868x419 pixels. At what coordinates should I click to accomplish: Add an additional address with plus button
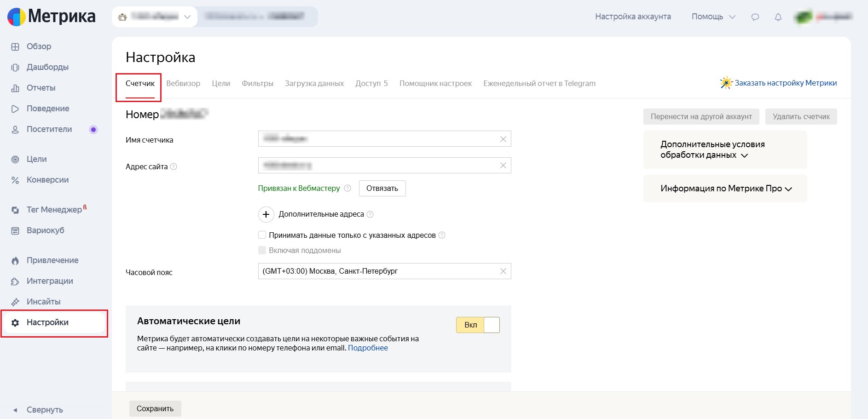click(266, 214)
